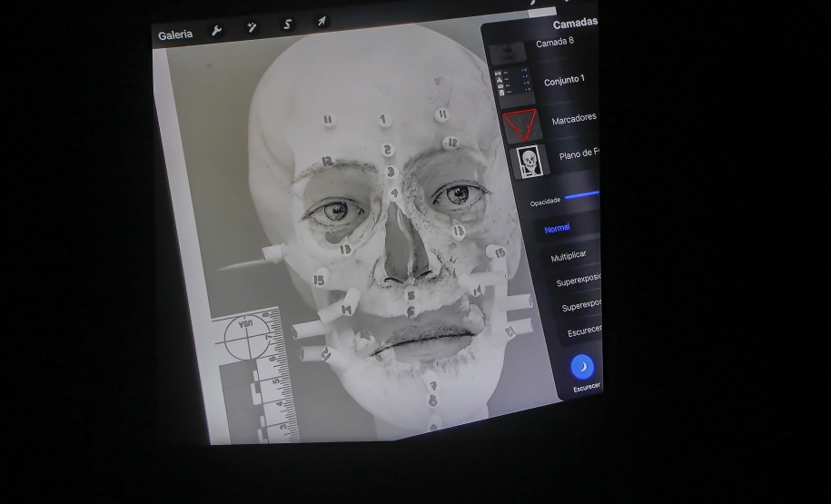Activate the Selection tool
The image size is (831, 504).
tap(287, 25)
